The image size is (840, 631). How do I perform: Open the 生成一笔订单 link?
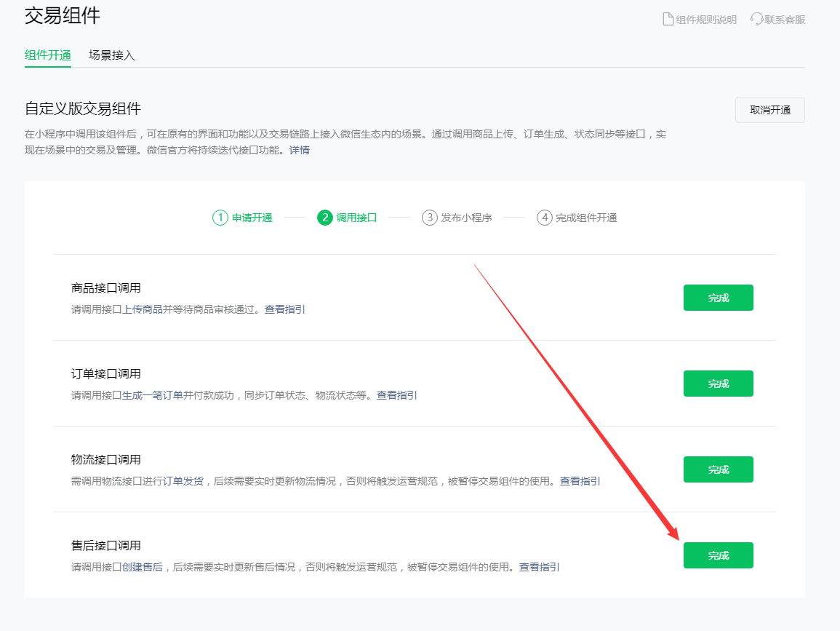pos(153,395)
